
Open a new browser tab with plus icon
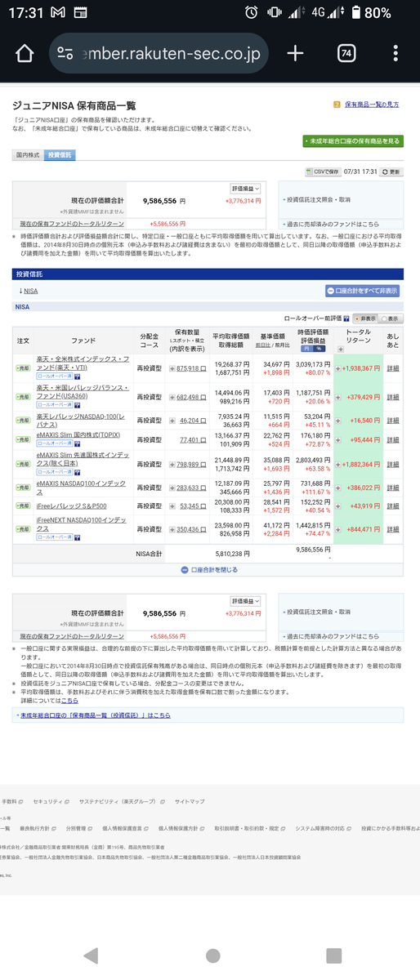click(295, 54)
